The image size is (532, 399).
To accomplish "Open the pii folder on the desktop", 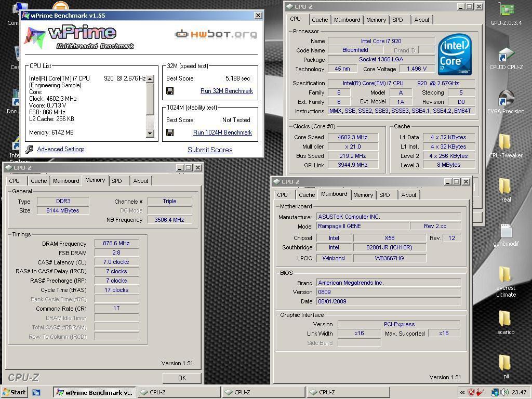I will [506, 366].
